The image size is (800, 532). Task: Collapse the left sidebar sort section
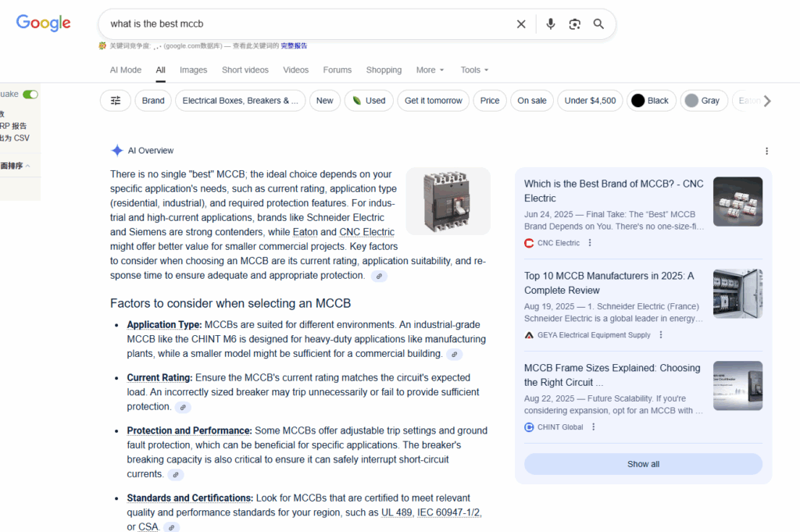[28, 166]
